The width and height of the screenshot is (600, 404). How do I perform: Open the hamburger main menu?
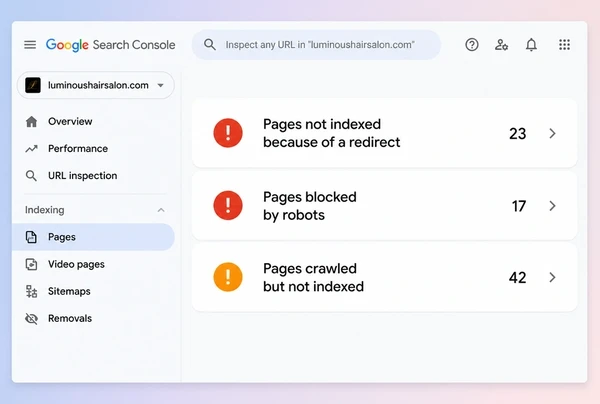pyautogui.click(x=30, y=45)
